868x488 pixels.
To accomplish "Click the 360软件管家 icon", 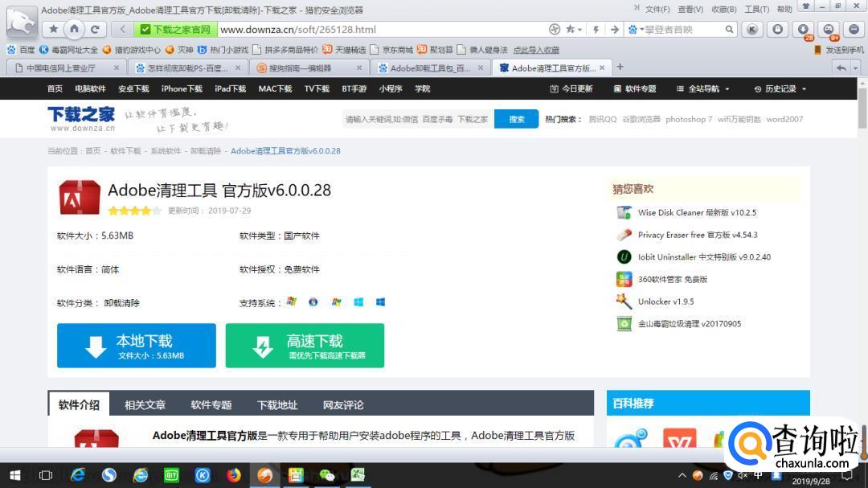I will tap(624, 279).
